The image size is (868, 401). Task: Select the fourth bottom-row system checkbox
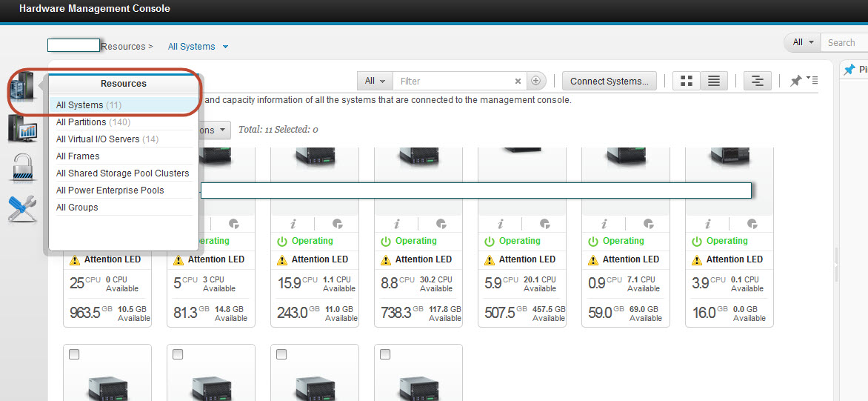[x=385, y=355]
